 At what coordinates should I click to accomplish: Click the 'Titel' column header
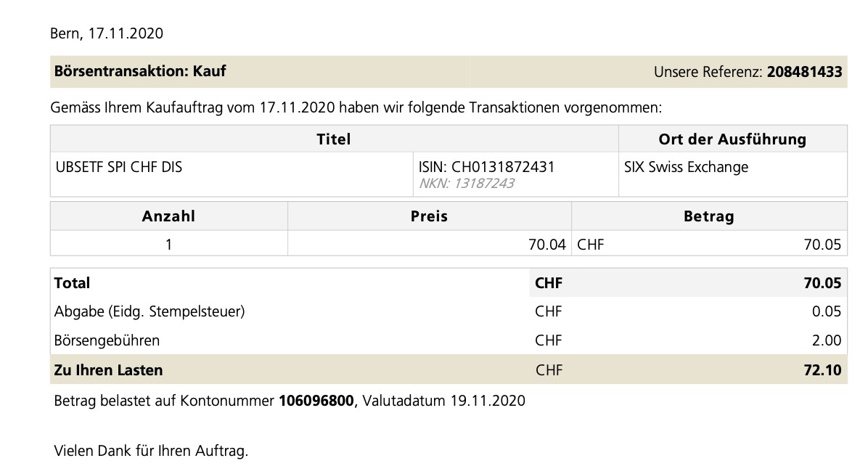coord(334,139)
